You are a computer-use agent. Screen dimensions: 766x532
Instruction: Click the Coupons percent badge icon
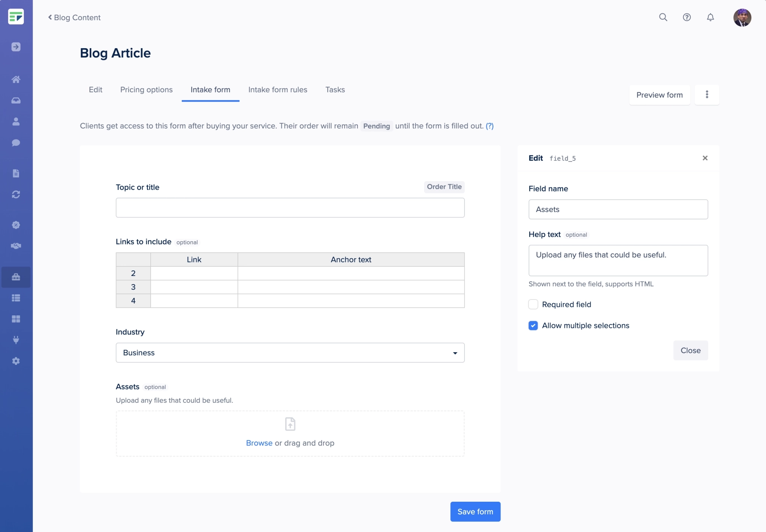pyautogui.click(x=16, y=225)
